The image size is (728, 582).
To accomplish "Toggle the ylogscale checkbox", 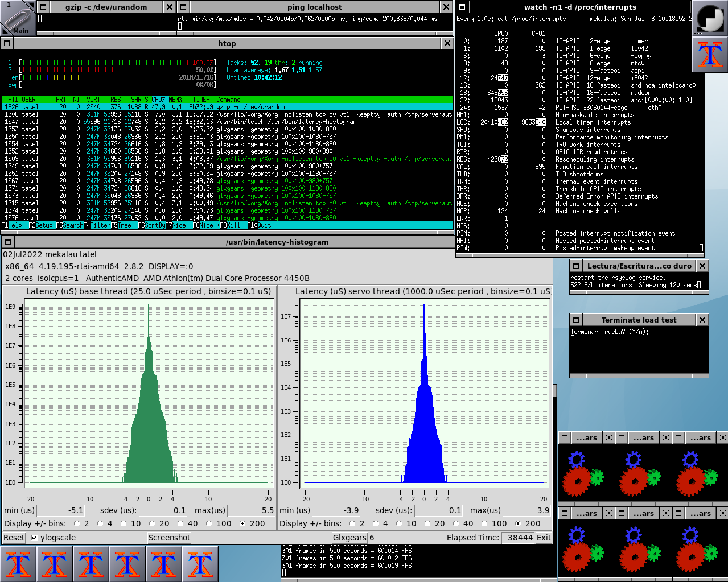I will [35, 538].
